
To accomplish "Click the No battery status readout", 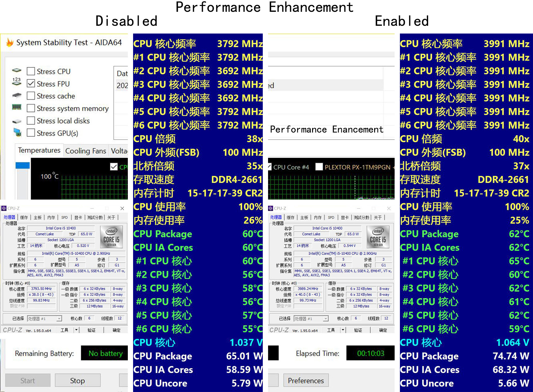I will point(105,353).
